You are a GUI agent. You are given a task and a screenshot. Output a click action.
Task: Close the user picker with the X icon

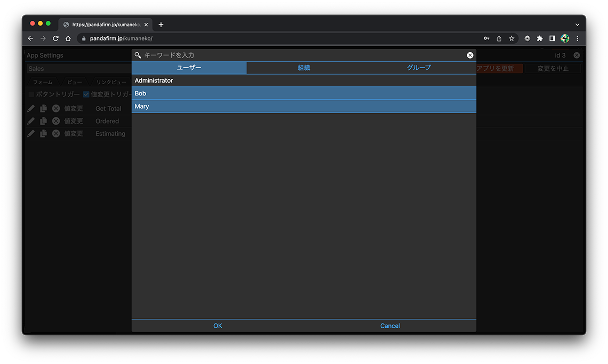click(470, 55)
